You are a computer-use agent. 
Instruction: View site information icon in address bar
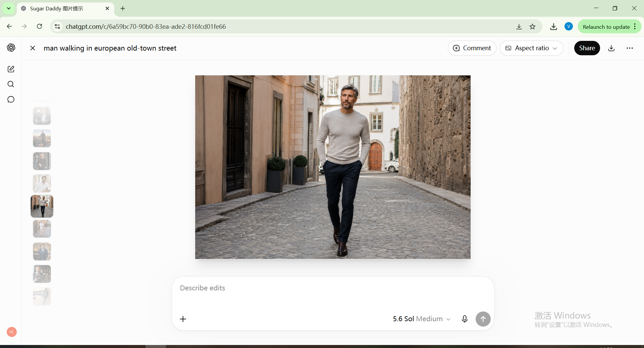coord(58,26)
